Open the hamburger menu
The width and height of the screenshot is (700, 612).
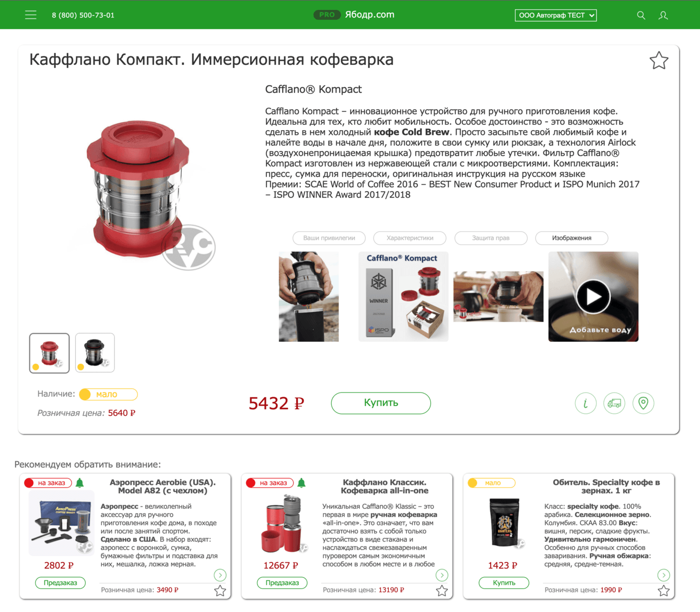click(x=31, y=15)
